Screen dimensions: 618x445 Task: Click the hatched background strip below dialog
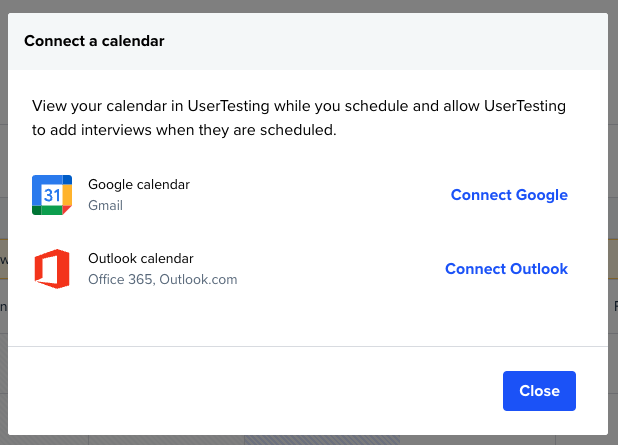point(322,440)
